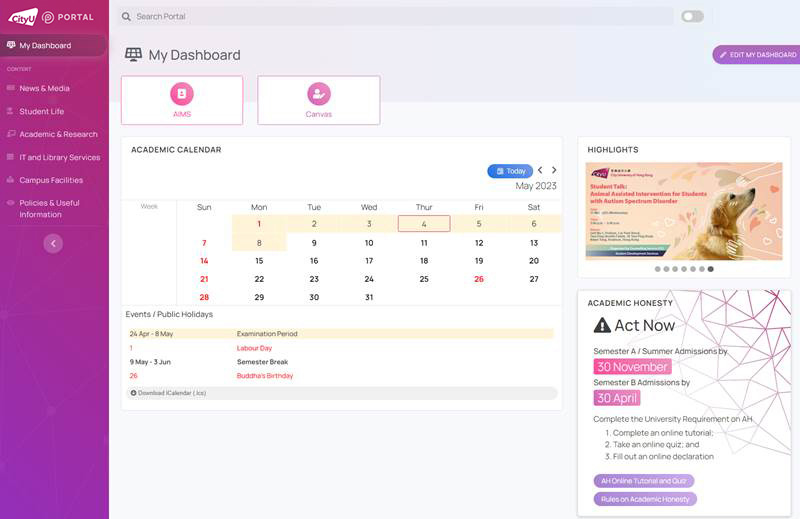Go to the next month in calendar
This screenshot has width=800, height=519.
(x=554, y=171)
